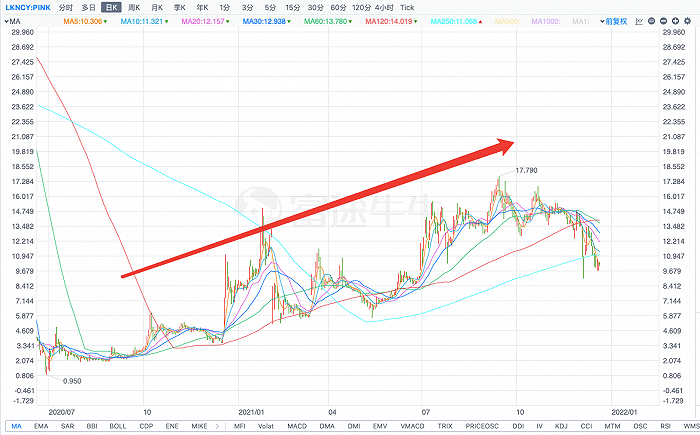The width and height of the screenshot is (700, 435).
Task: Click the MA20 down arrow indicator
Action: (227, 21)
